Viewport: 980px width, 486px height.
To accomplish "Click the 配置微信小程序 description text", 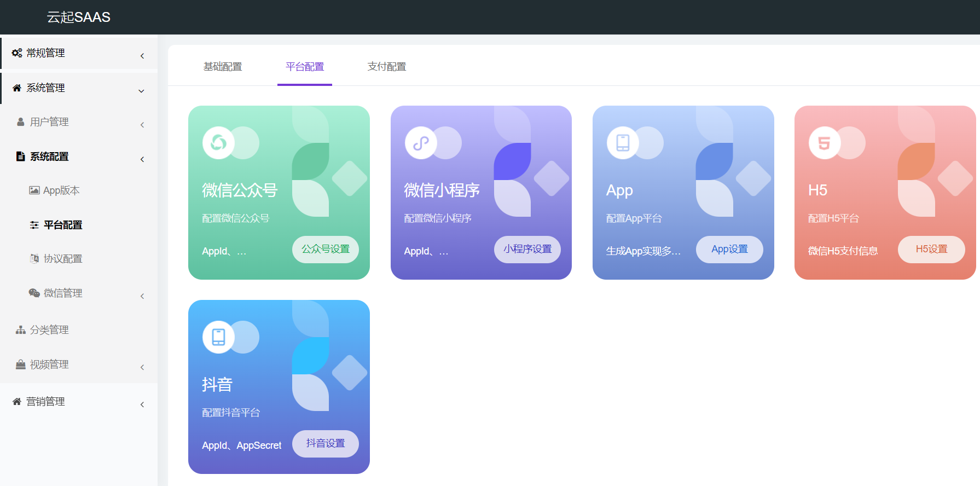I will (438, 218).
